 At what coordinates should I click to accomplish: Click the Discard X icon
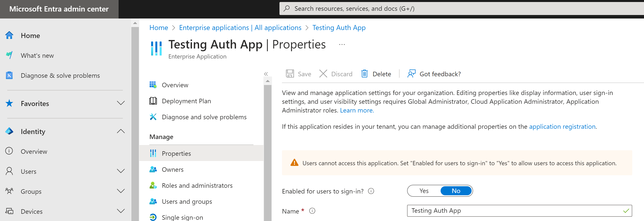point(323,74)
